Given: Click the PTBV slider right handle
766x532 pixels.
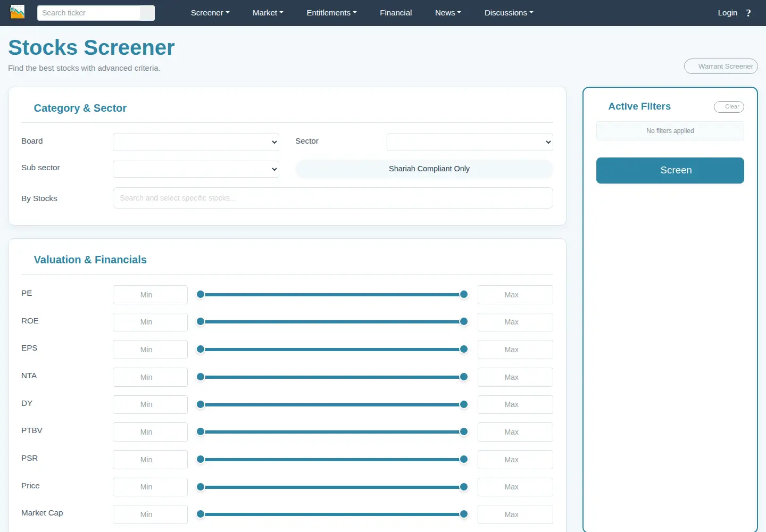Looking at the screenshot, I should (464, 431).
